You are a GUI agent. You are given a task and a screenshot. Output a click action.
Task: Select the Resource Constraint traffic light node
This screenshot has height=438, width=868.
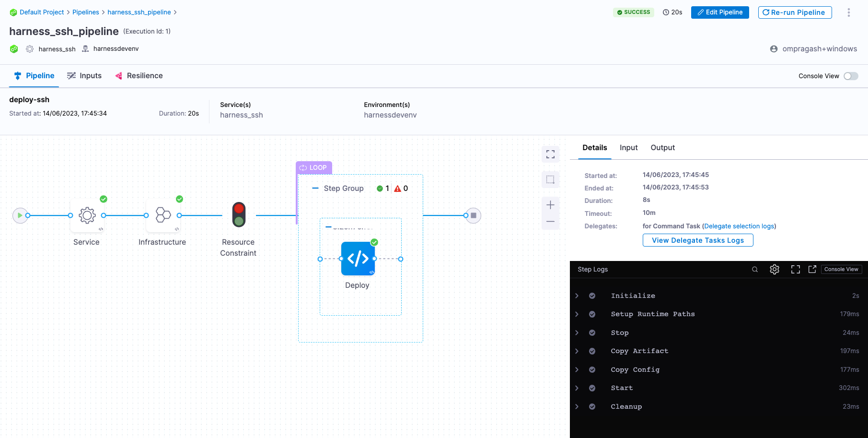point(239,215)
